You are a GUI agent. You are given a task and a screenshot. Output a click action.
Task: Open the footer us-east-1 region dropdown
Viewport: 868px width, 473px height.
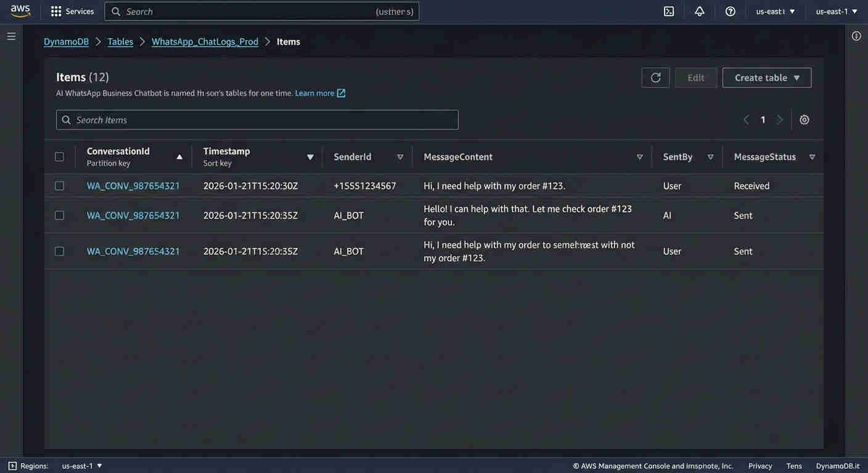click(x=82, y=466)
